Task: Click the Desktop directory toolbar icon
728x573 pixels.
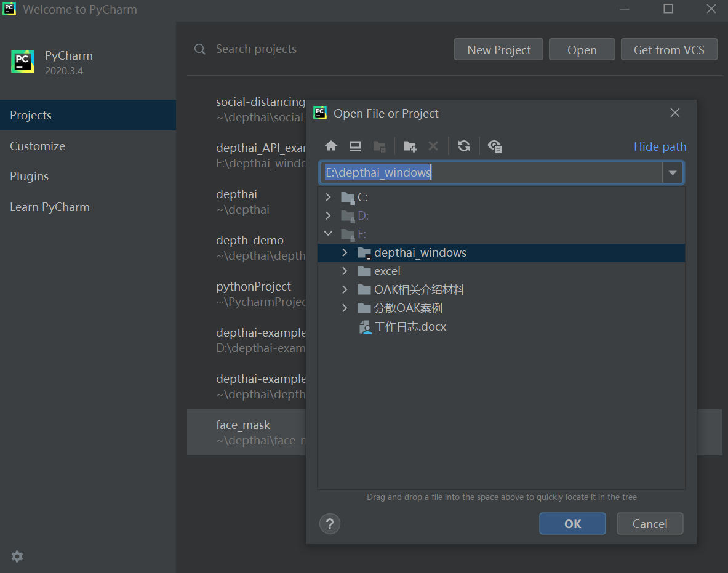Action: (x=355, y=146)
